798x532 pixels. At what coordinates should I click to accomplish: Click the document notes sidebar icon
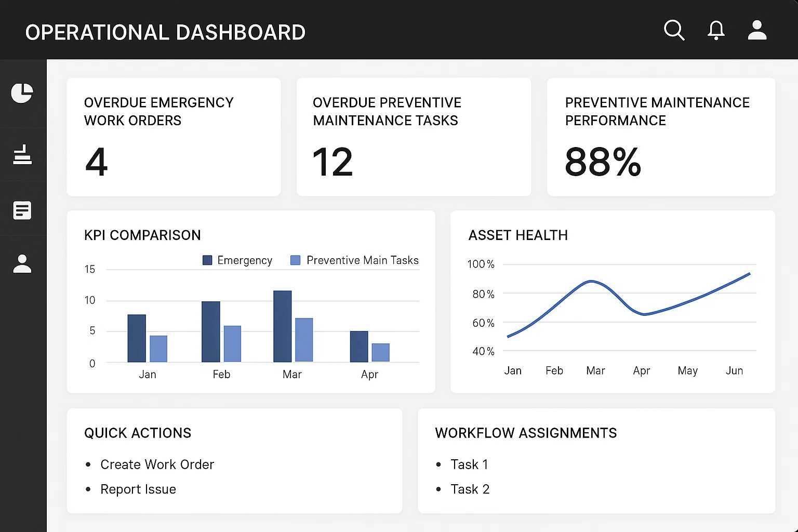pyautogui.click(x=22, y=210)
